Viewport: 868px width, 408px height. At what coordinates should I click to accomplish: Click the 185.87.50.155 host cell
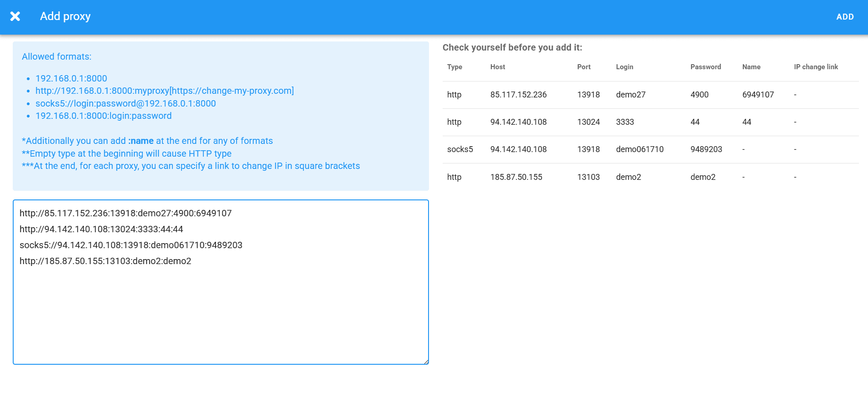516,177
